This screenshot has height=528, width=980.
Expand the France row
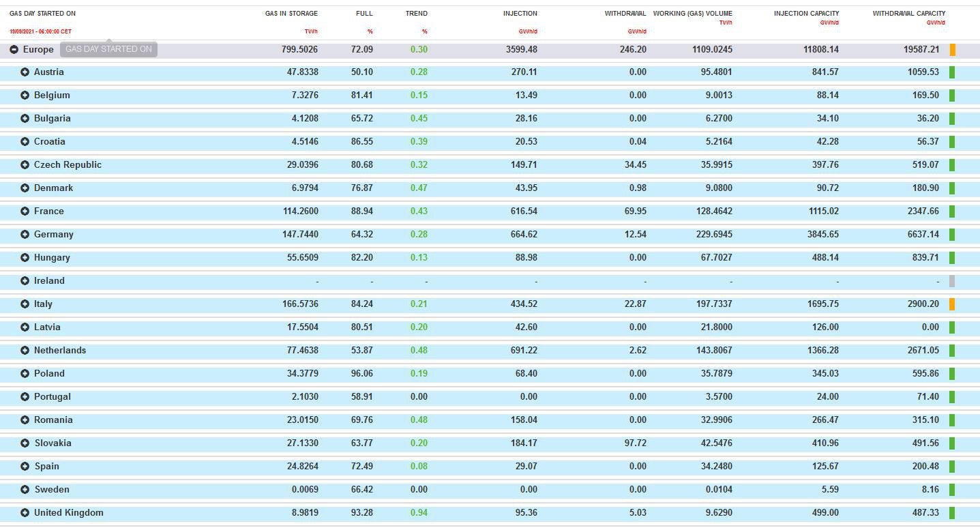click(25, 211)
